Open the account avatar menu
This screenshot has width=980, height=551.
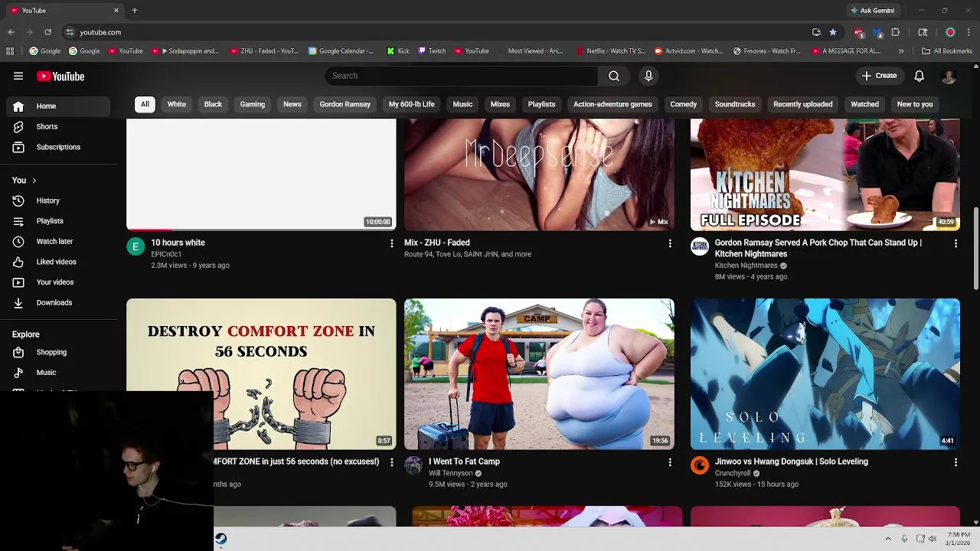949,76
